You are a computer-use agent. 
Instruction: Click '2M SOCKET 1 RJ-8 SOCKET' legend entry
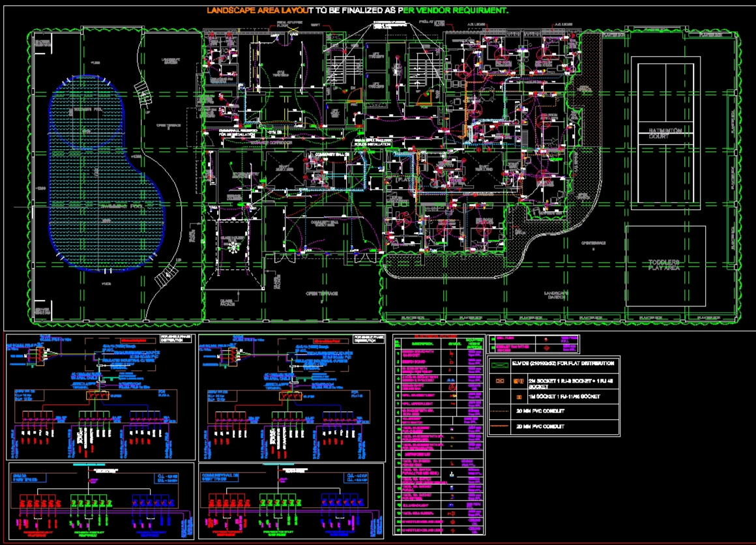pos(570,383)
